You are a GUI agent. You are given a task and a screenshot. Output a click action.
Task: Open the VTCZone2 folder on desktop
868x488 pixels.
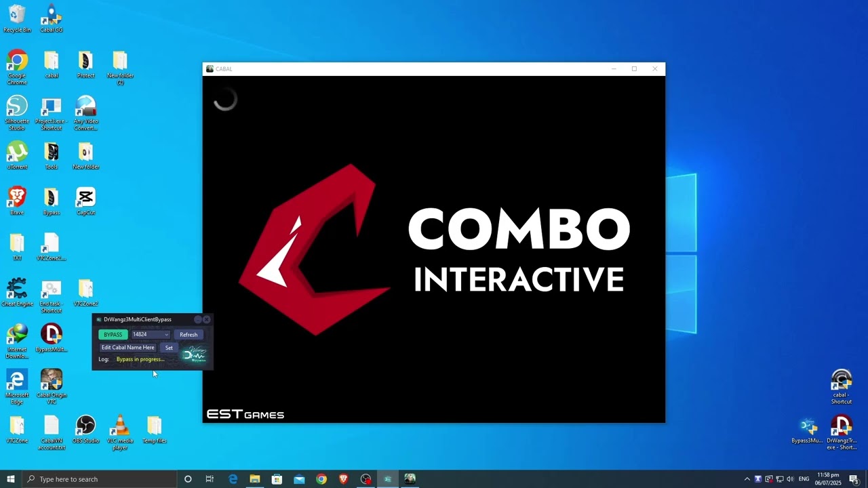(85, 292)
